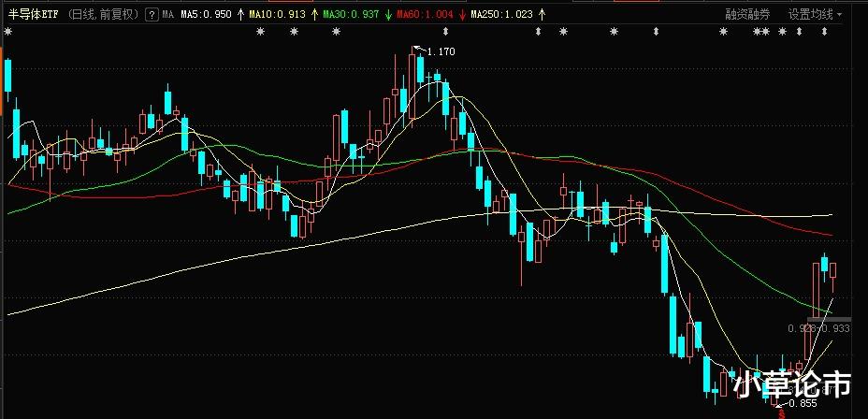868x419 pixels.
Task: Select the red MA60:1.004 value
Action: pyautogui.click(x=426, y=15)
